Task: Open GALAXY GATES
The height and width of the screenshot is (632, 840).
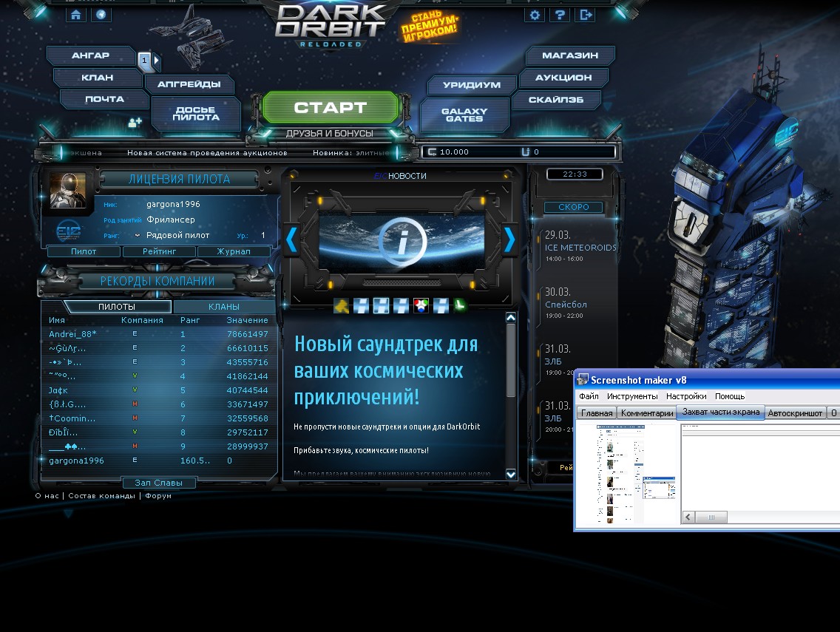Action: [464, 115]
